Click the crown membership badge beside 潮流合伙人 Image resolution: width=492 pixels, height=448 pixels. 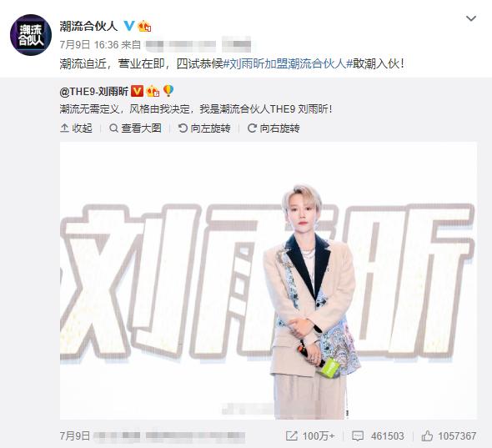(x=144, y=26)
